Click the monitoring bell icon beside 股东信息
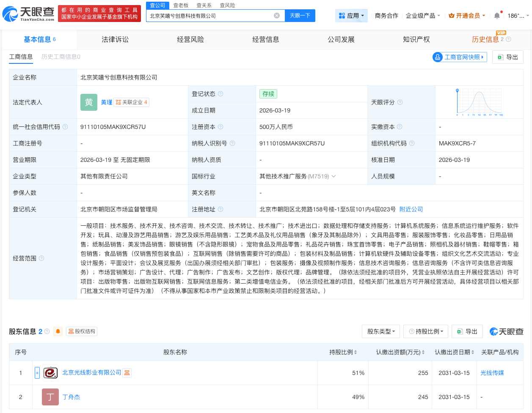 pos(58,331)
